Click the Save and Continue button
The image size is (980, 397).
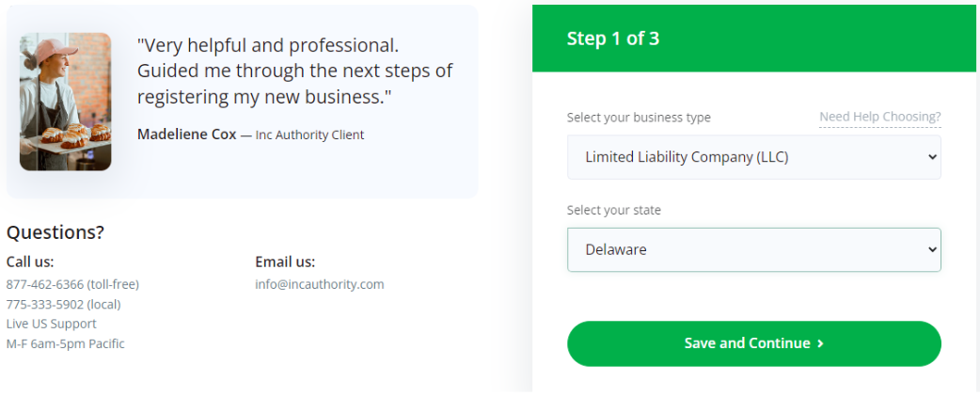(x=753, y=343)
